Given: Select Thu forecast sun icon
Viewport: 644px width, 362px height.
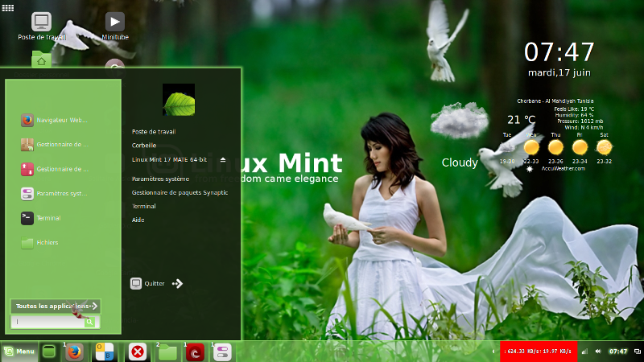Looking at the screenshot, I should tap(555, 147).
